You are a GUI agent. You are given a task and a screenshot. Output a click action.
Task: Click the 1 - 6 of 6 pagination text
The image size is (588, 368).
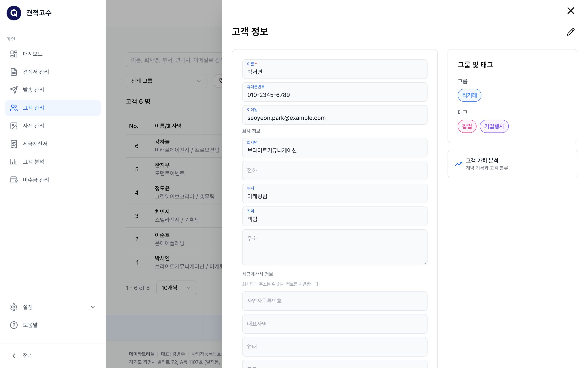[x=138, y=288]
